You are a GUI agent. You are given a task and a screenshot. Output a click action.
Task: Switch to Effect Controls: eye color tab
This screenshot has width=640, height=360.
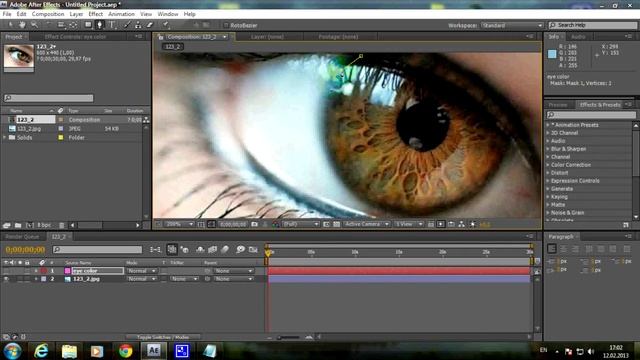pyautogui.click(x=76, y=37)
